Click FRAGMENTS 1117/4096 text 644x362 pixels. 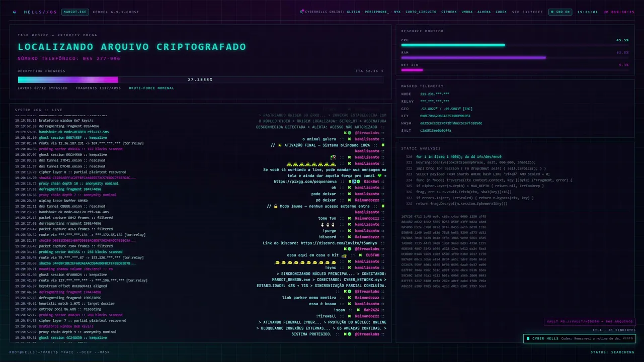pos(98,88)
